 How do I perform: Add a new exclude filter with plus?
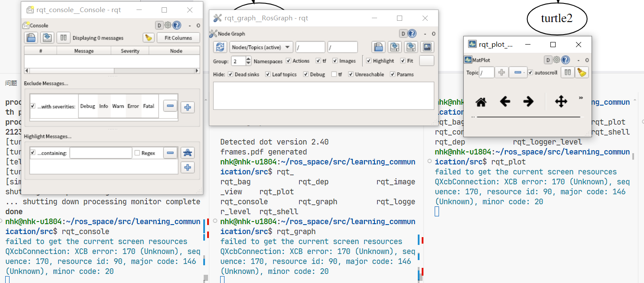[188, 106]
